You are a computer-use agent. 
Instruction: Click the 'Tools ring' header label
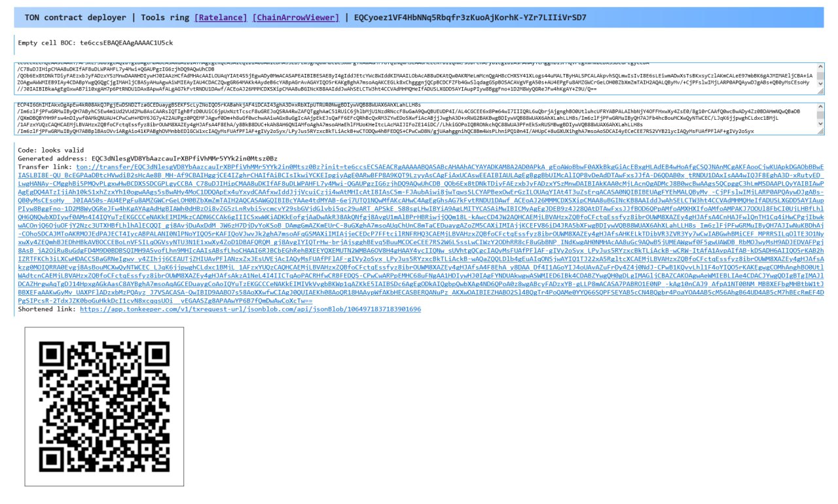click(165, 18)
